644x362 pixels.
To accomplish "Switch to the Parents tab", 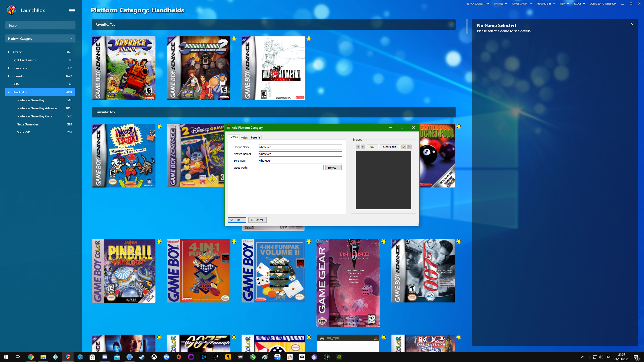I will point(256,138).
